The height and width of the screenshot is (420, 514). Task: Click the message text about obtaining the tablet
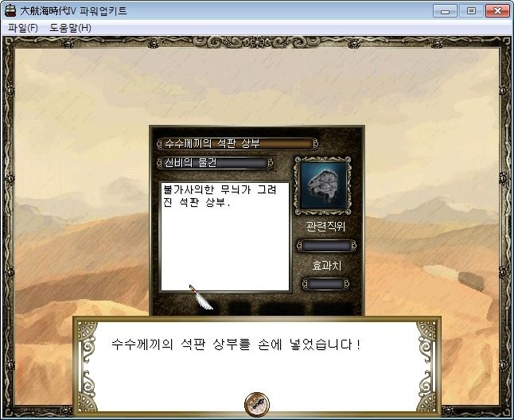click(236, 344)
